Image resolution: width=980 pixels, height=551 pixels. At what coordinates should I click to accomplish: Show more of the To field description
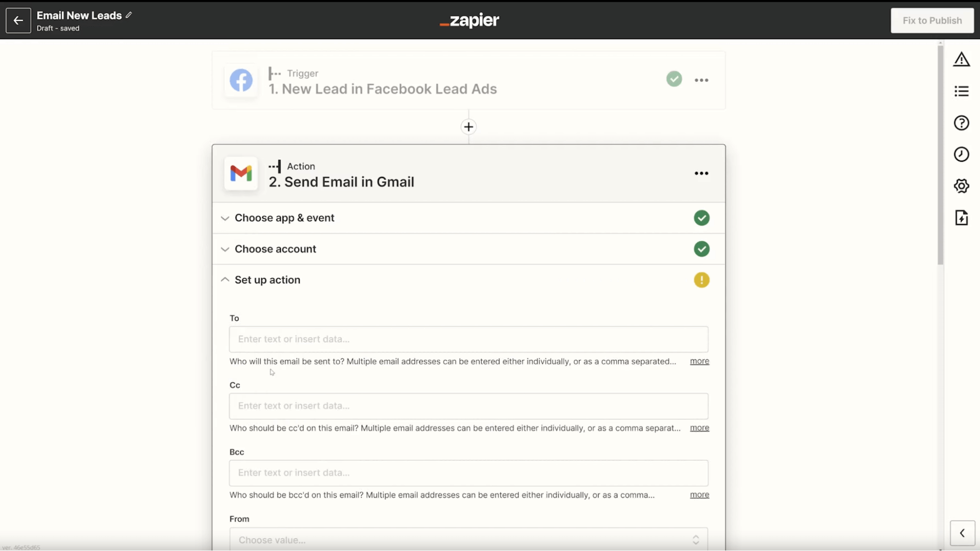(x=699, y=361)
